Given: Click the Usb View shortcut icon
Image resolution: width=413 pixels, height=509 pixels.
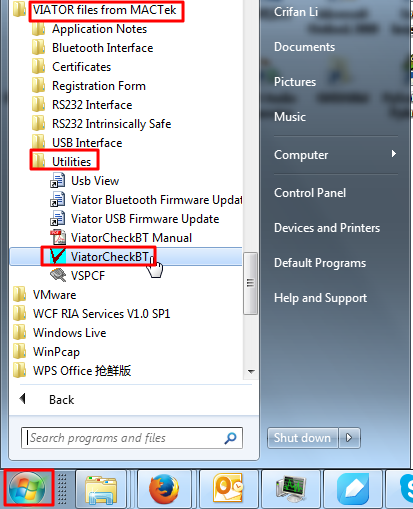Looking at the screenshot, I should pos(58,180).
